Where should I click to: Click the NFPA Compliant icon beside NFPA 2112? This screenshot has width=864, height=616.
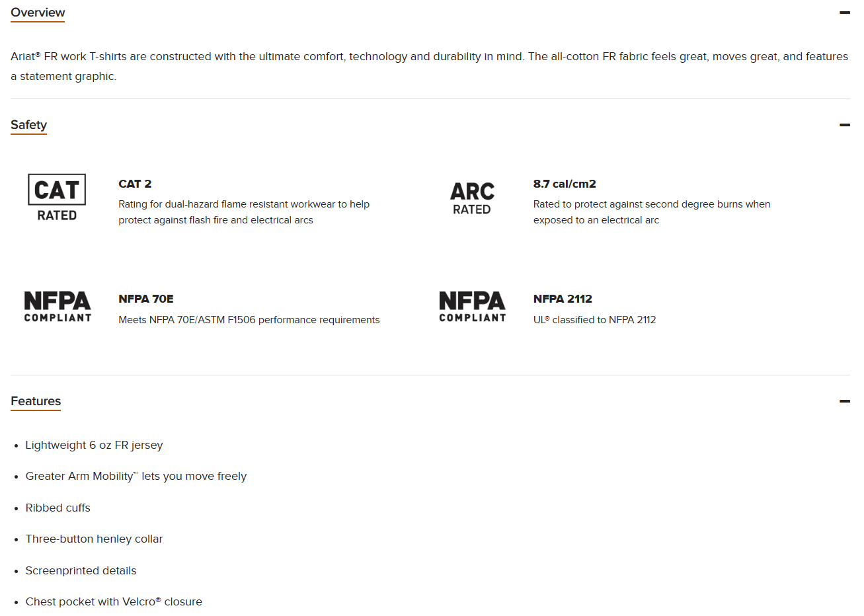[x=472, y=307]
